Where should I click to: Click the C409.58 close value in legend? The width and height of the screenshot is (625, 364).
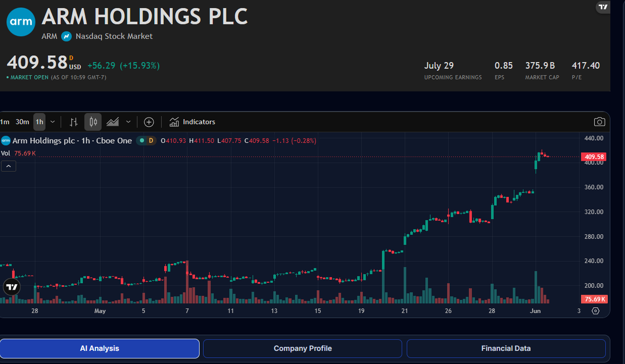(256, 141)
